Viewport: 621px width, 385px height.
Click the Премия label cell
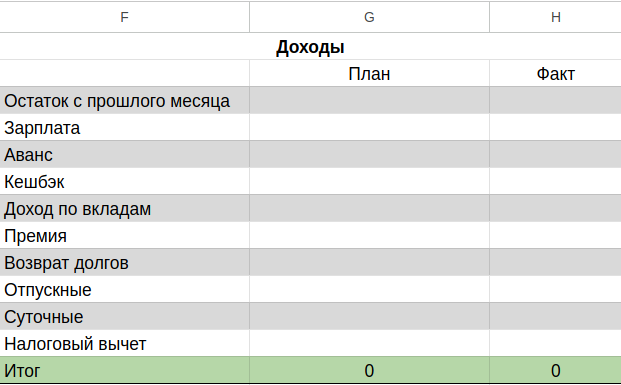click(x=124, y=236)
